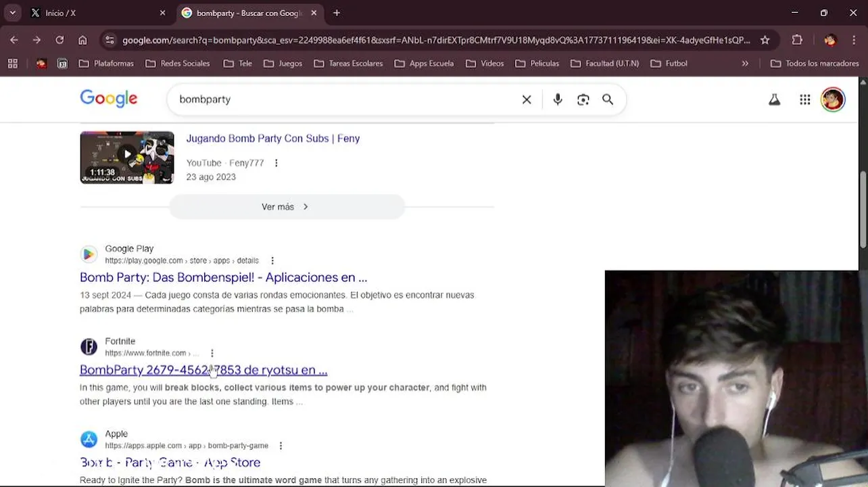This screenshot has height=487, width=868.
Task: Clear the search box with X
Action: click(527, 99)
